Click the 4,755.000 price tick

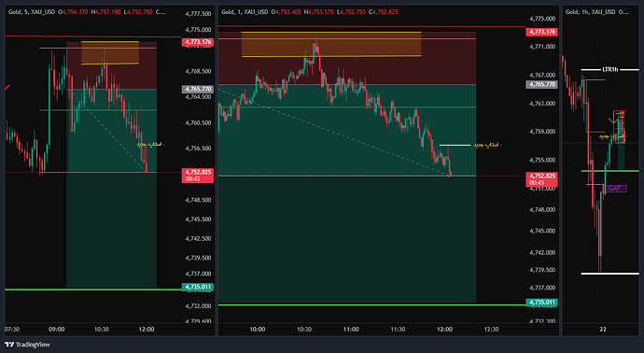[x=542, y=160]
